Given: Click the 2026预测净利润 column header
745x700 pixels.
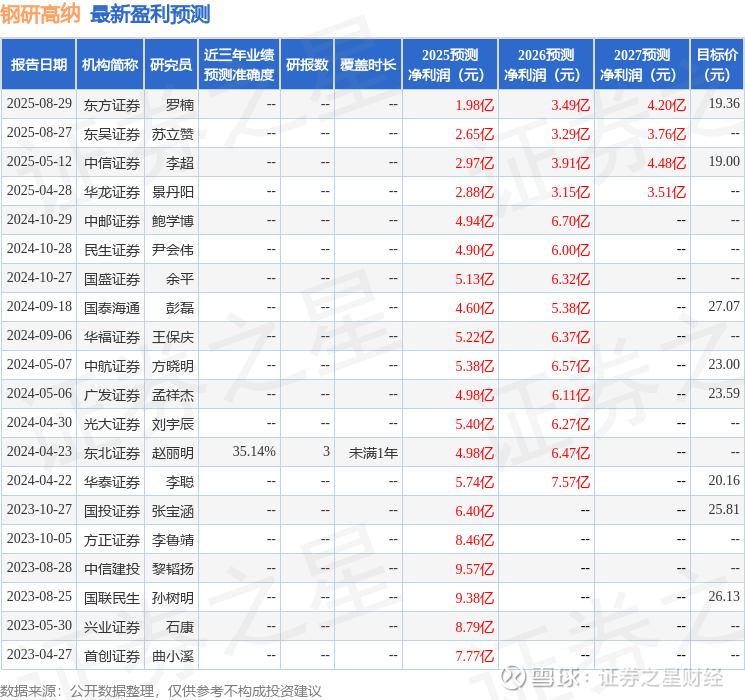Looking at the screenshot, I should 546,65.
